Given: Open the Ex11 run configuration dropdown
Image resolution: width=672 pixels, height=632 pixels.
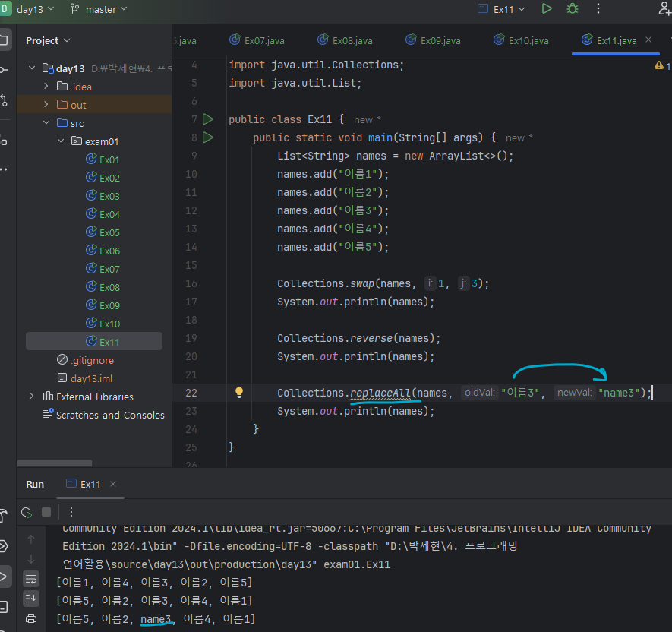Looking at the screenshot, I should tap(503, 9).
